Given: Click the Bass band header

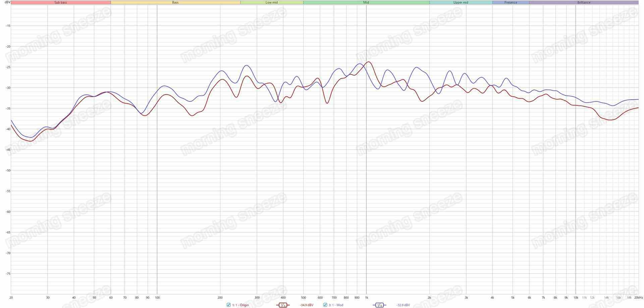Looking at the screenshot, I should click(x=175, y=2).
